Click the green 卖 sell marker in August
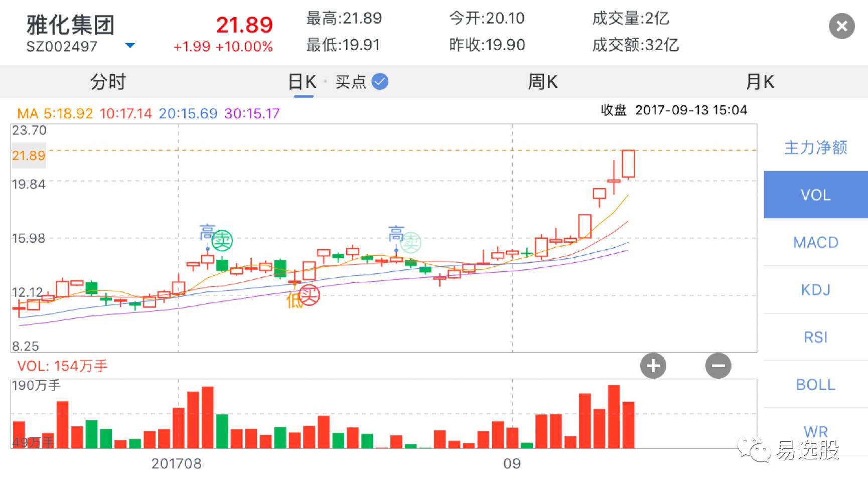Image resolution: width=868 pixels, height=488 pixels. (x=222, y=241)
